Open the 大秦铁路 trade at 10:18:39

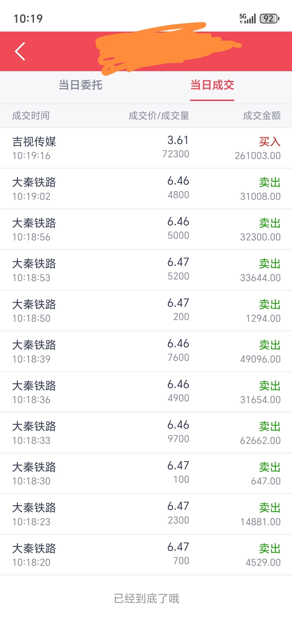pyautogui.click(x=146, y=351)
